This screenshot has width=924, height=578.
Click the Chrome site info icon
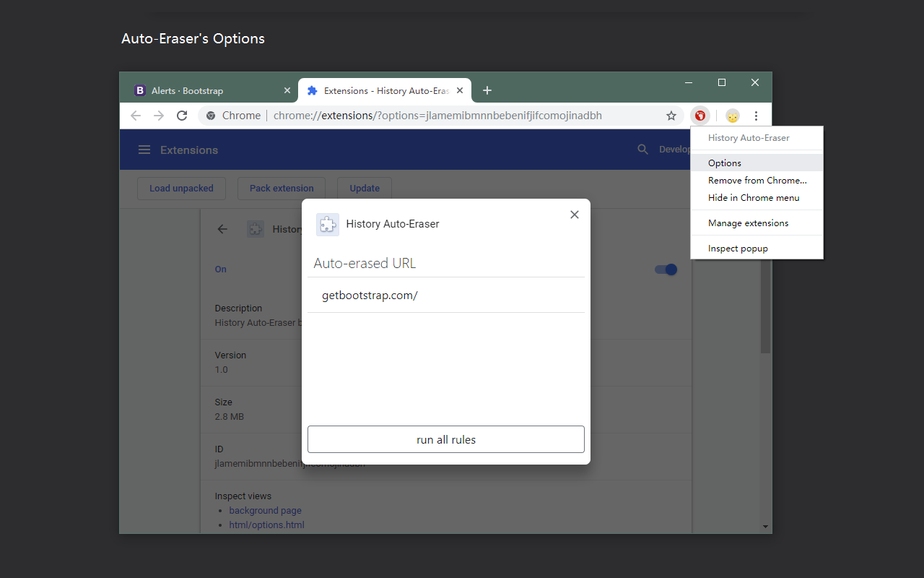pos(211,116)
